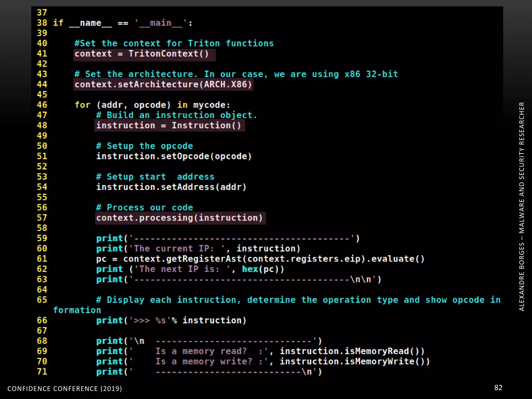Select comment '# Setup start address'
This screenshot has height=399, width=532.
pyautogui.click(x=155, y=177)
